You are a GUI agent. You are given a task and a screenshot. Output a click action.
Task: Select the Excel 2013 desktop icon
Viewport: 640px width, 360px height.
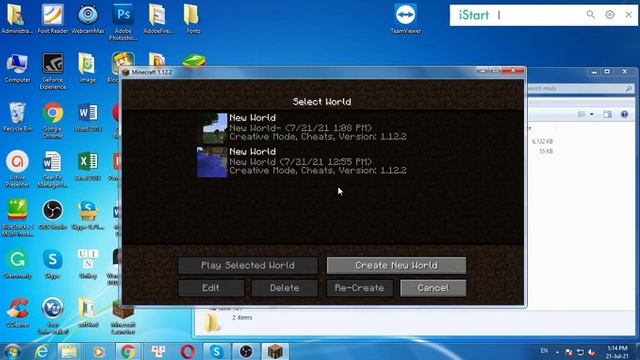click(x=88, y=166)
